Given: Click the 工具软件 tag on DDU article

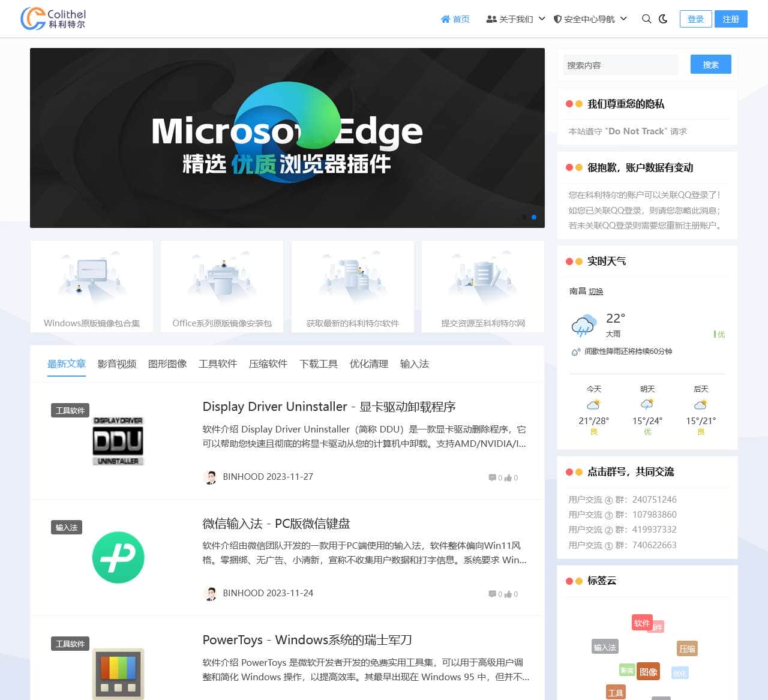Looking at the screenshot, I should pyautogui.click(x=70, y=410).
